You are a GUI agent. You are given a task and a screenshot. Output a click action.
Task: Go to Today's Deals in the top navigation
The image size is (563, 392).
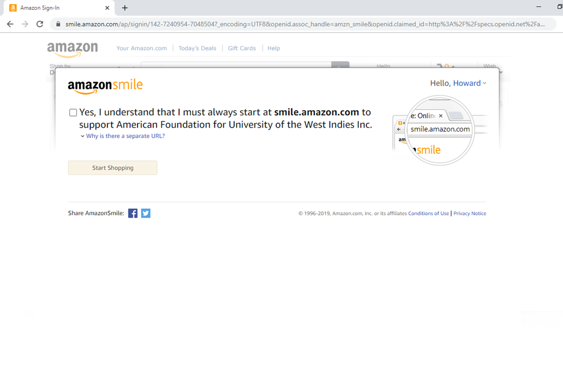click(198, 48)
